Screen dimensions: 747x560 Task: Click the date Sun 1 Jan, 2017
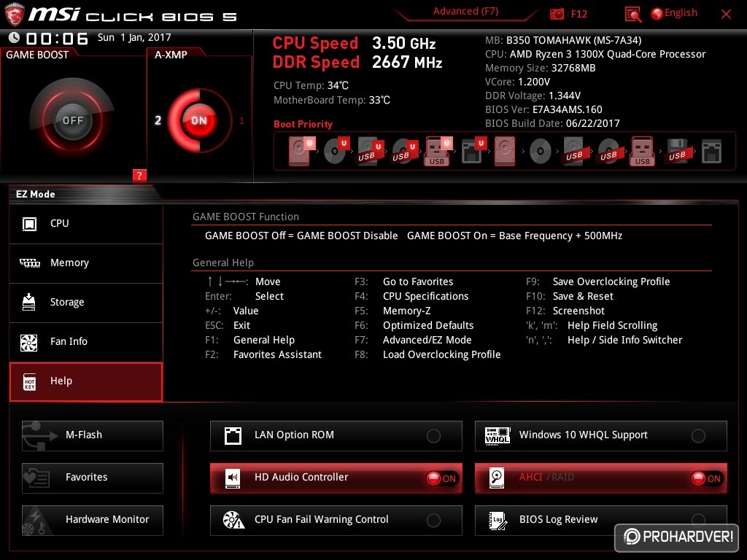(134, 38)
